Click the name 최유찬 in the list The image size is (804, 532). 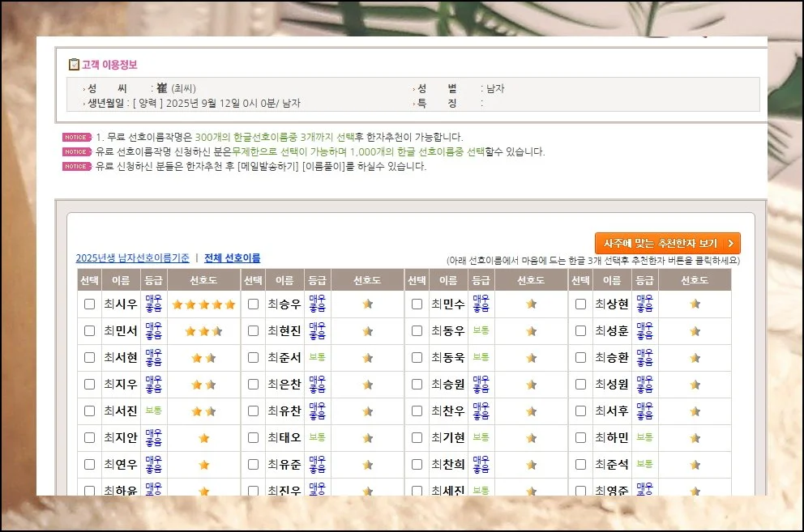click(x=284, y=411)
